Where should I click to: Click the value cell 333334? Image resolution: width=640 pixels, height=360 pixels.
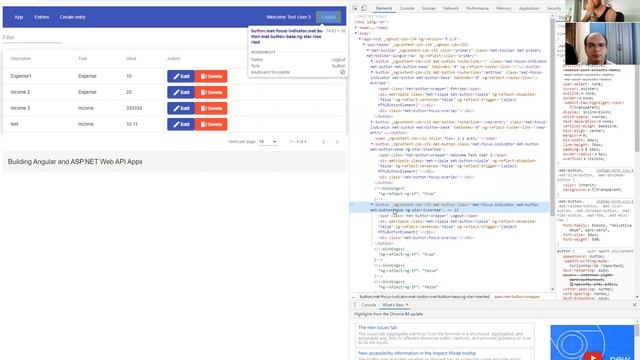pyautogui.click(x=134, y=108)
